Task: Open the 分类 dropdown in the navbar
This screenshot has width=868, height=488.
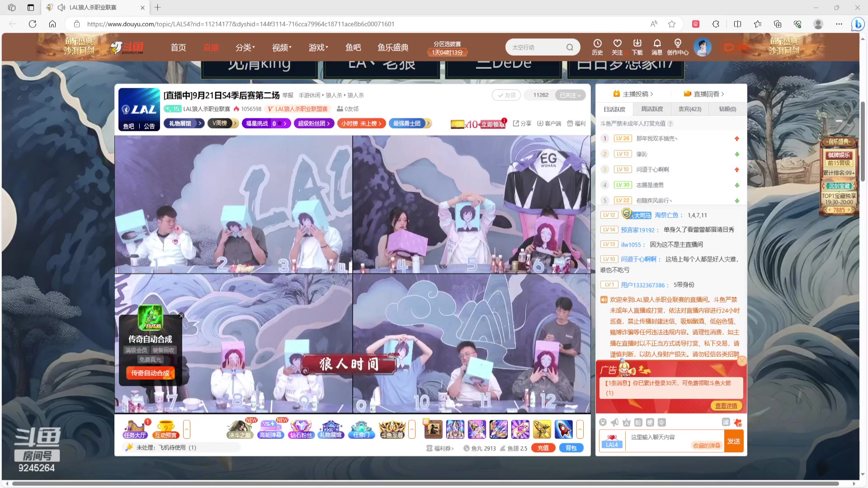Action: pos(245,47)
